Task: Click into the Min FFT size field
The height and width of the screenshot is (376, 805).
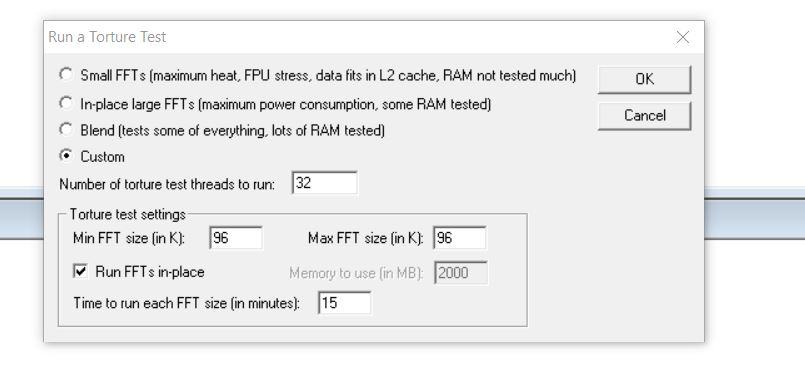Action: [x=236, y=238]
